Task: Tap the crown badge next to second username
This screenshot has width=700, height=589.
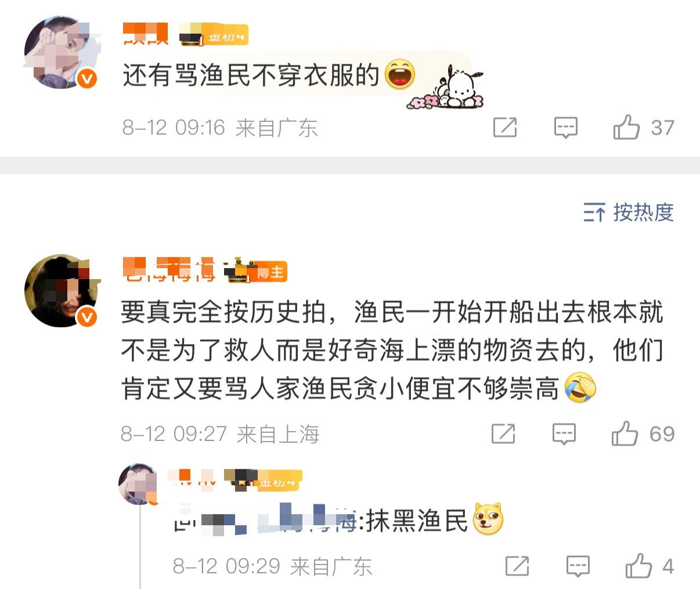Action: point(255,270)
